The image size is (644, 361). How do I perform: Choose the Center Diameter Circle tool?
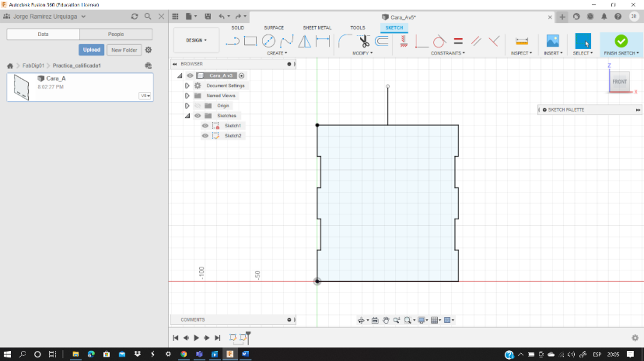[x=268, y=41]
